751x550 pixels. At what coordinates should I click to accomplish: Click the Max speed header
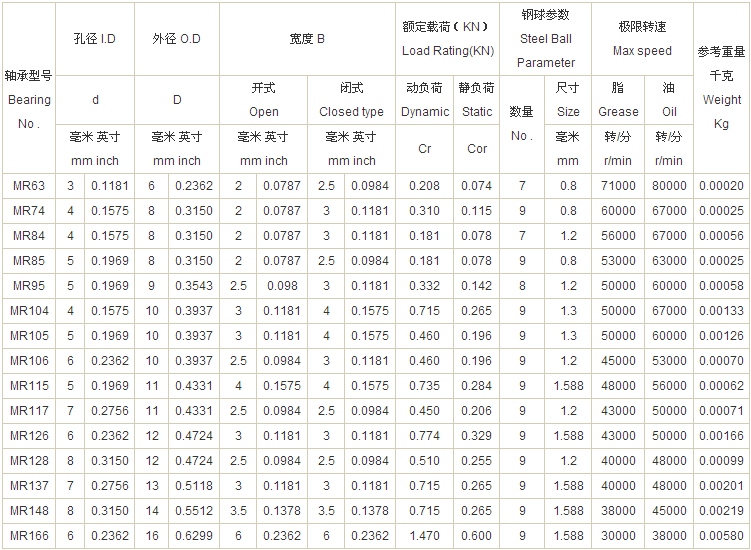[x=642, y=39]
